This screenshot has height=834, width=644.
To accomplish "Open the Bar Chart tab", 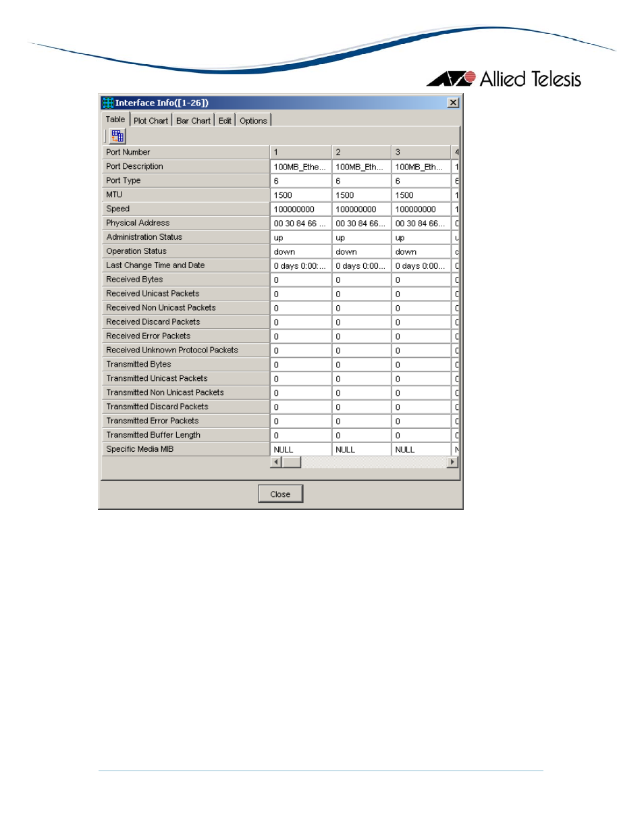I will 193,121.
